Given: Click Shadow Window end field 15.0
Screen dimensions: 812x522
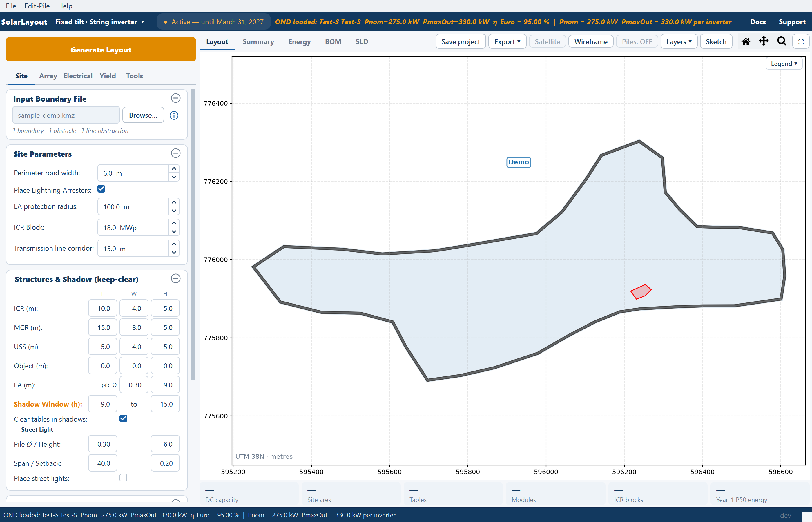Looking at the screenshot, I should click(165, 404).
